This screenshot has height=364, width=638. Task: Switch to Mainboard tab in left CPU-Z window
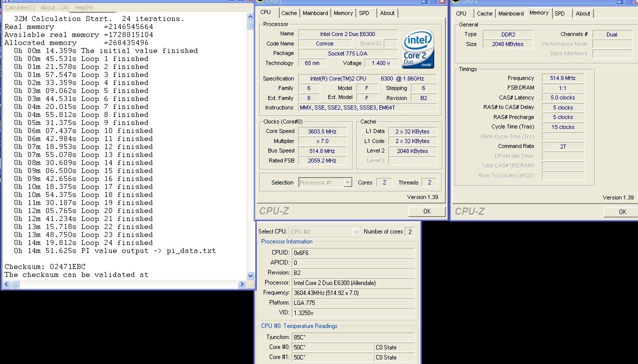click(x=315, y=13)
